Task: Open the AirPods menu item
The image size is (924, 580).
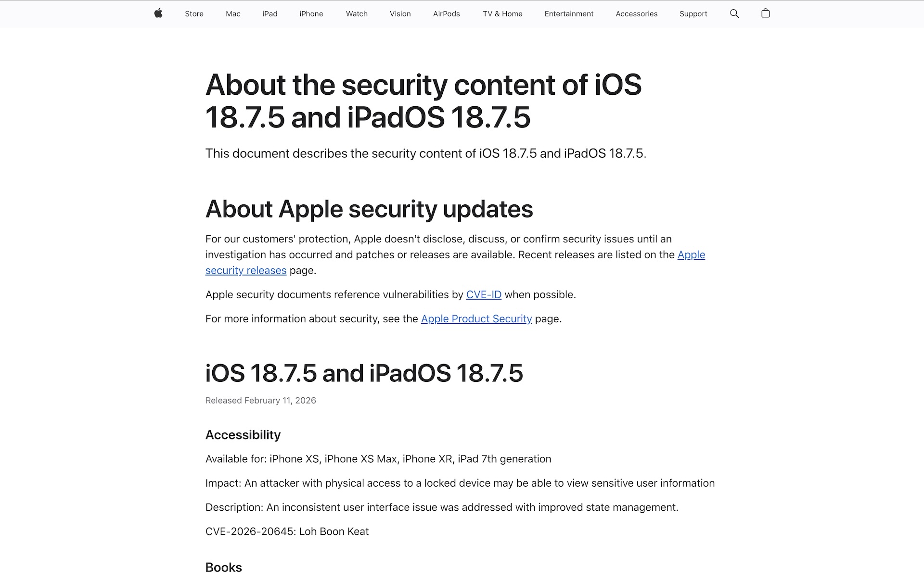Action: 446,14
